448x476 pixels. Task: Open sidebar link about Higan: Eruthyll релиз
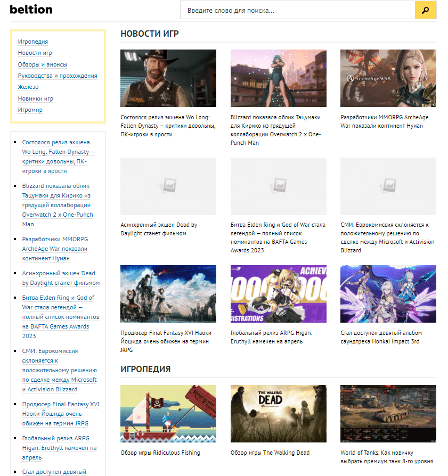tap(59, 448)
